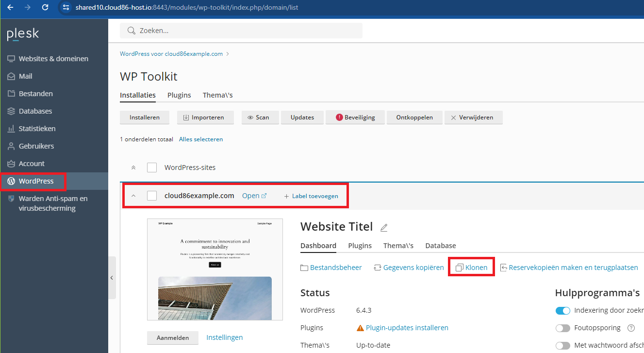The image size is (644, 353).
Task: Collapse the cloud86example.com row chevron
Action: point(133,196)
